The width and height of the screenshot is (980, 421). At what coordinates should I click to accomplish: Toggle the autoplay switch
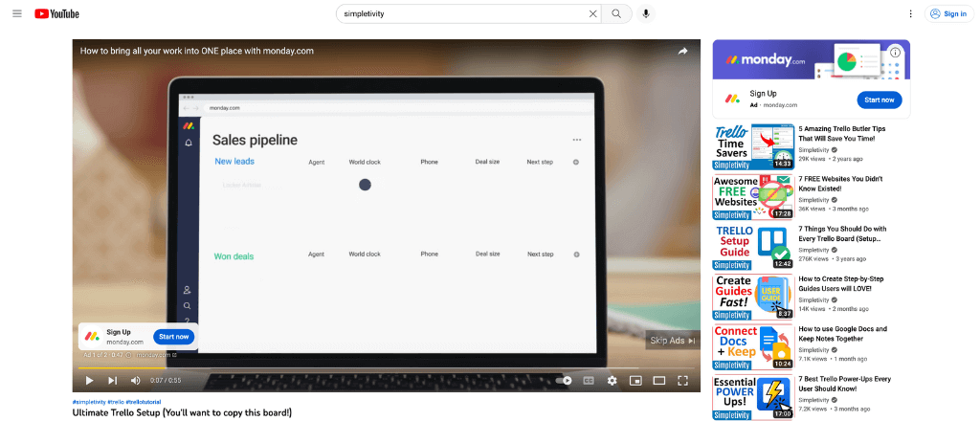(x=565, y=381)
